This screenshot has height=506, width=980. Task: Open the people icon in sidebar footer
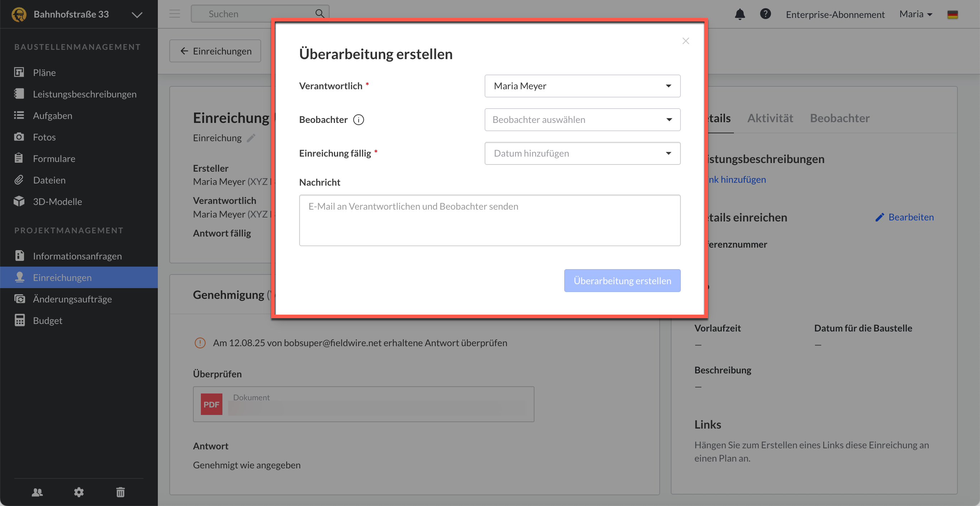[x=37, y=492]
